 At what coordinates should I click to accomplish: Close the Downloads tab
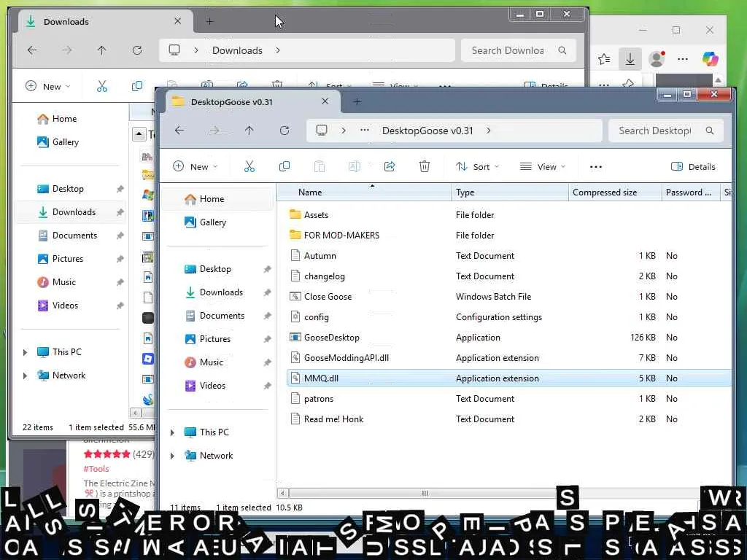tap(178, 21)
